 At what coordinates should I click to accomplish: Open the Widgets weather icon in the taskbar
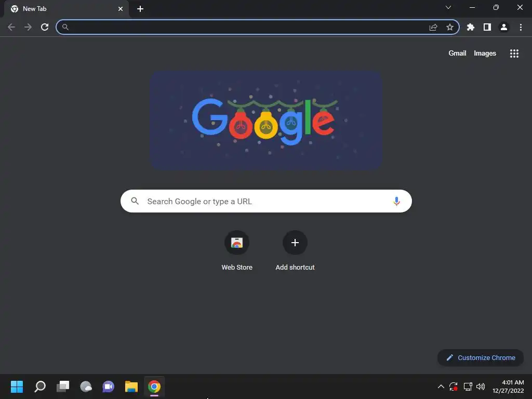(x=86, y=387)
